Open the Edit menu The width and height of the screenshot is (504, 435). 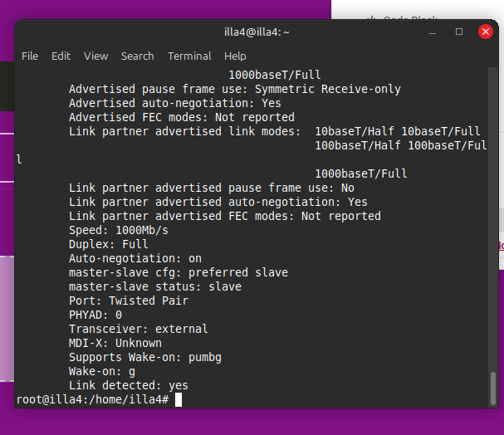pyautogui.click(x=61, y=56)
